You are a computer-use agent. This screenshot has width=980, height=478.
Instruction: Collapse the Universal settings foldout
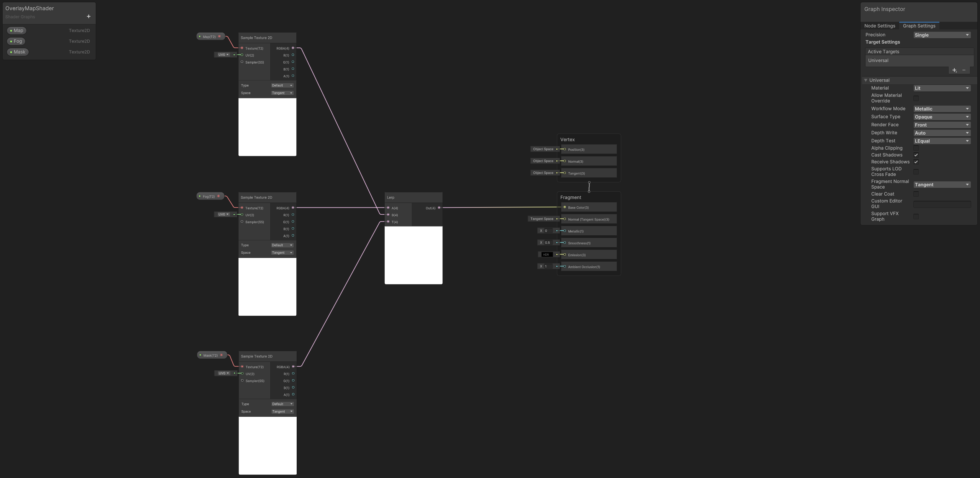866,80
